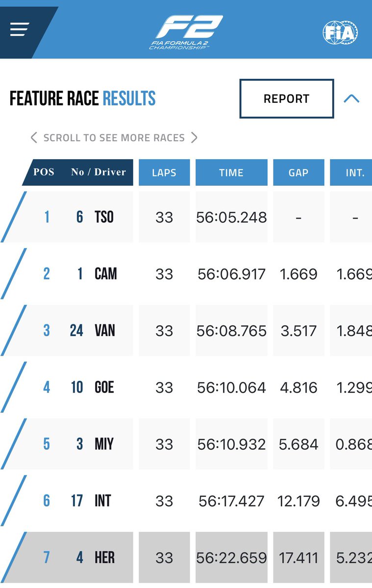Open the hamburger navigation menu
The height and width of the screenshot is (588, 372).
20,29
